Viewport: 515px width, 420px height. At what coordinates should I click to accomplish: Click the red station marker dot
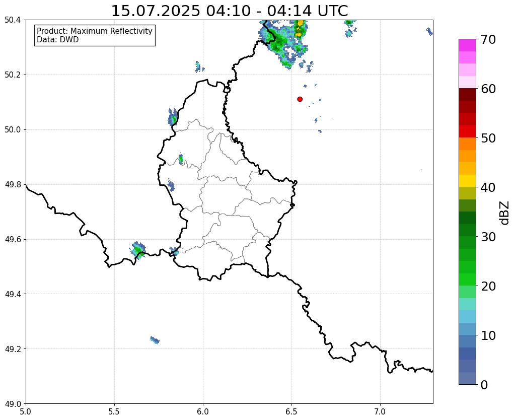pyautogui.click(x=300, y=99)
